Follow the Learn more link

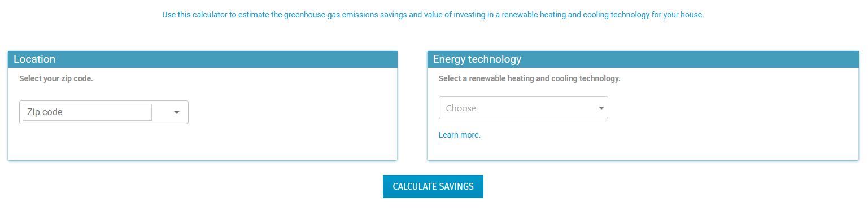click(x=459, y=135)
